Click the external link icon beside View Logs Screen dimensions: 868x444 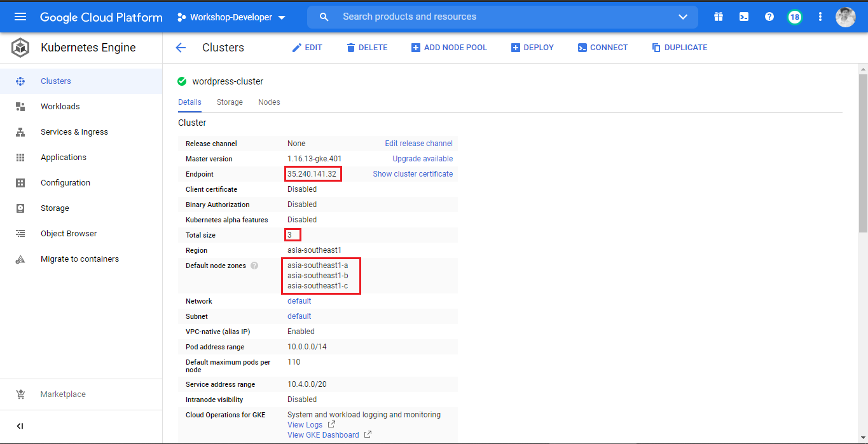click(331, 424)
